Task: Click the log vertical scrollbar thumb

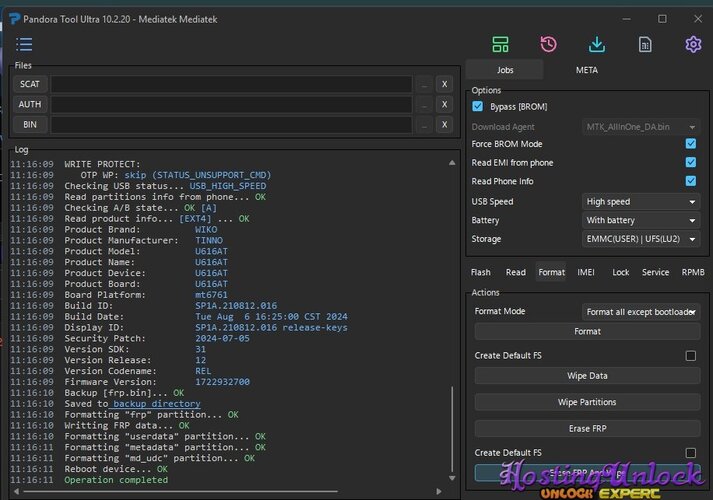Action: click(x=452, y=429)
